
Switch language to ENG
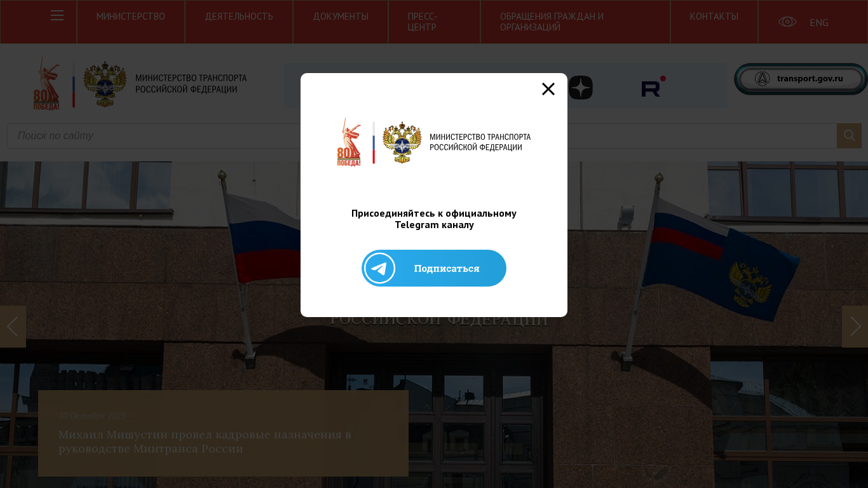819,22
